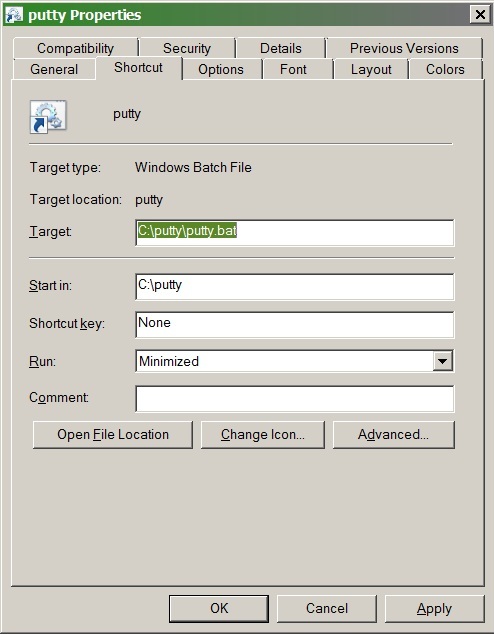Open the Options tab
Viewport: 494px width, 634px height.
[221, 69]
